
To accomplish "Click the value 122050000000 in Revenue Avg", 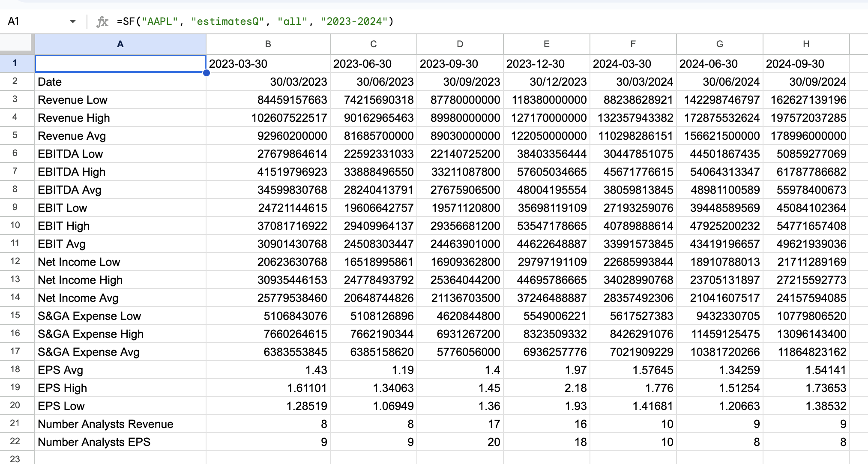I will [549, 136].
